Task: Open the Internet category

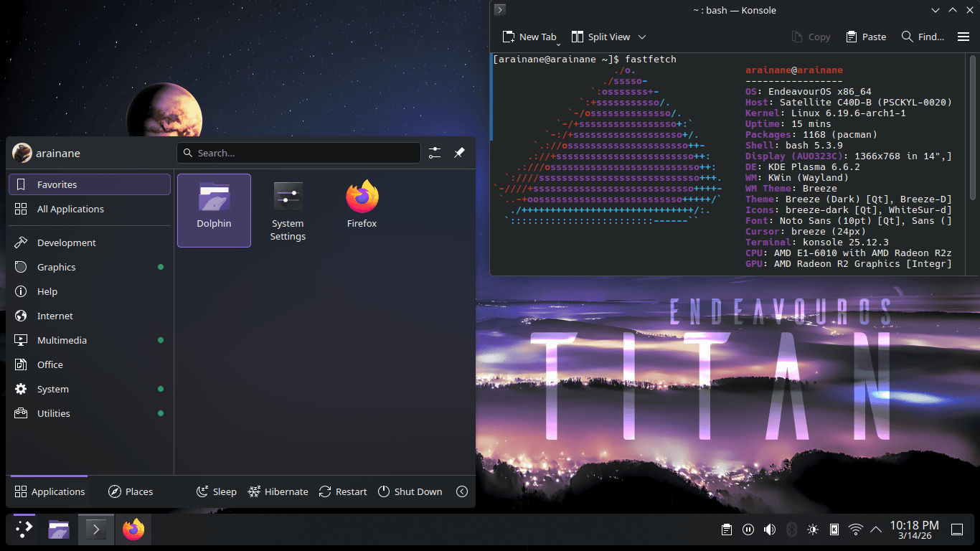Action: 90,316
